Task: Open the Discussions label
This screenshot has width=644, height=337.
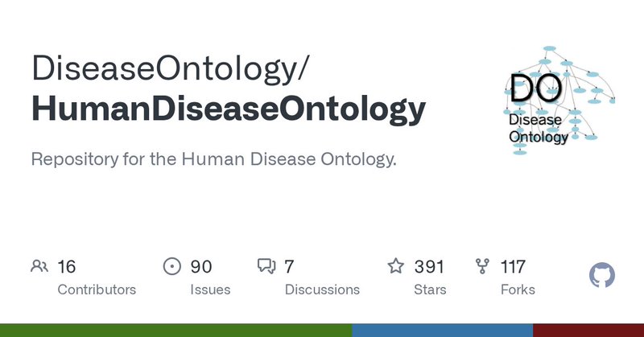Action: 322,290
